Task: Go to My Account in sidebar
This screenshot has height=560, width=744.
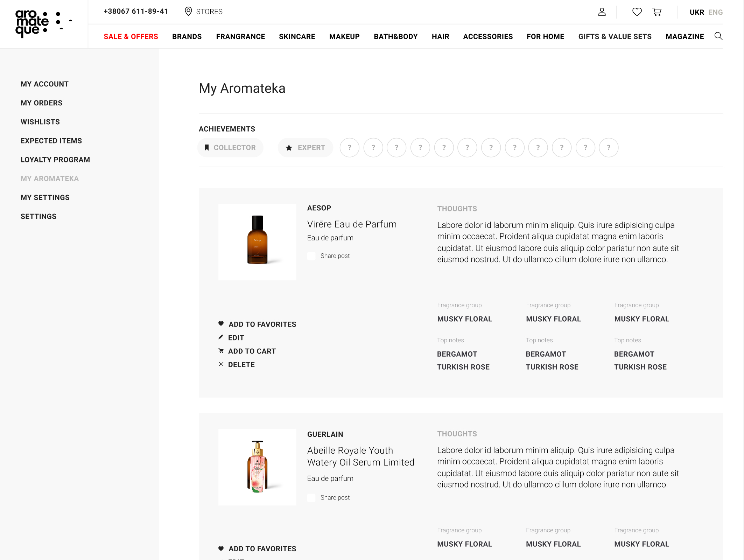Action: [x=44, y=84]
